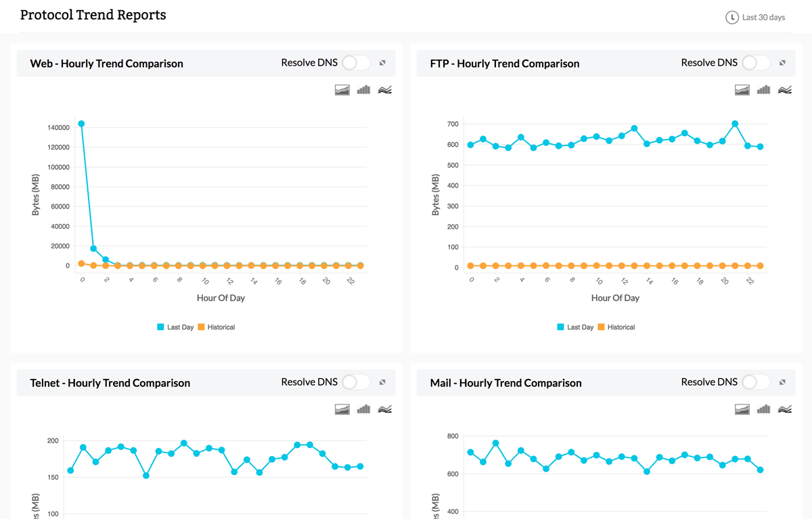Toggle Historical series in FTP legend
The width and height of the screenshot is (812, 519).
[621, 328]
